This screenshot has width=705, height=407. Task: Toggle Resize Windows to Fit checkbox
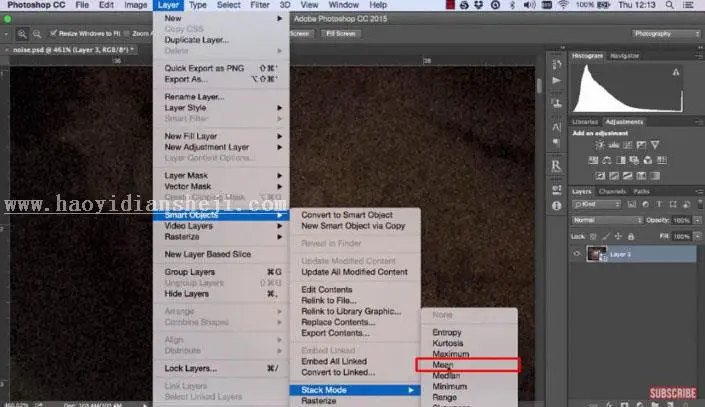(54, 33)
